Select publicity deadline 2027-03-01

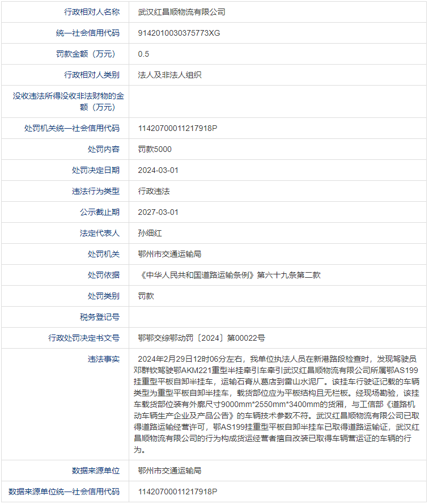158,212
